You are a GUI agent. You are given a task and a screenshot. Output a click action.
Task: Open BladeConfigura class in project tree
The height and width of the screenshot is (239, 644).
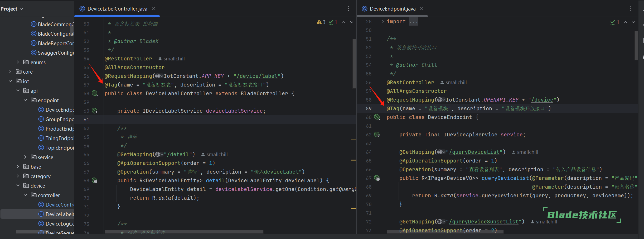[x=52, y=34]
